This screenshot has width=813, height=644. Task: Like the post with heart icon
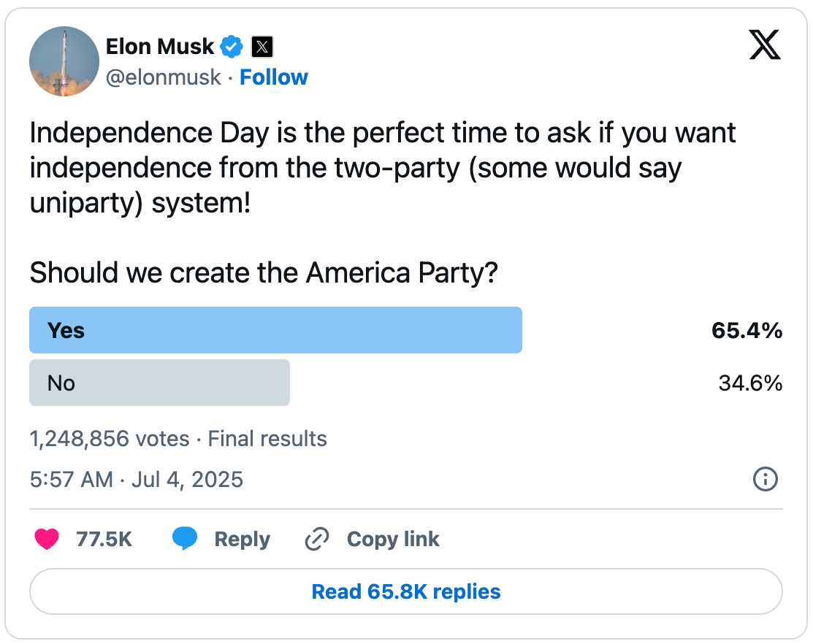tap(47, 539)
